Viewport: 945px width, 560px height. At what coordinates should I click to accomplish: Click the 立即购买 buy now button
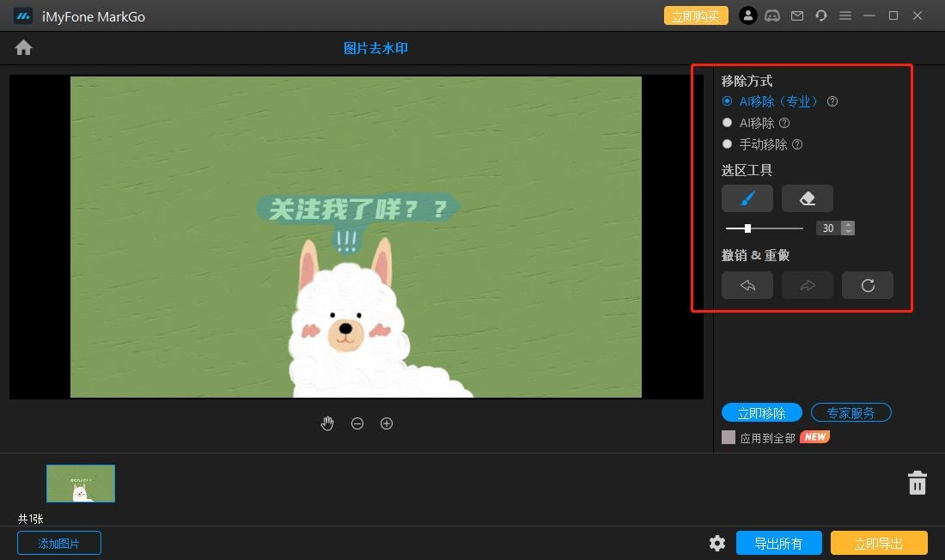point(696,15)
